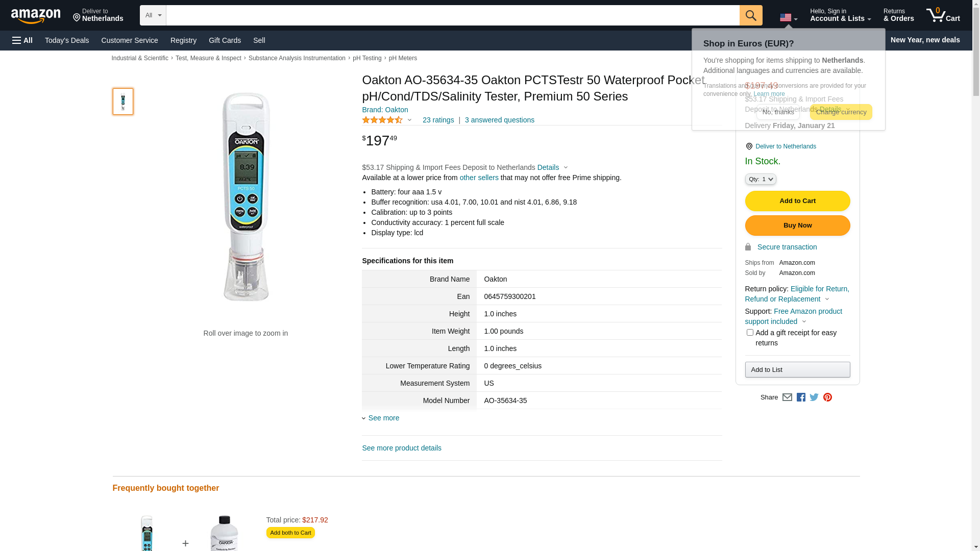Expand See more specifications
The height and width of the screenshot is (551, 980).
click(x=383, y=418)
